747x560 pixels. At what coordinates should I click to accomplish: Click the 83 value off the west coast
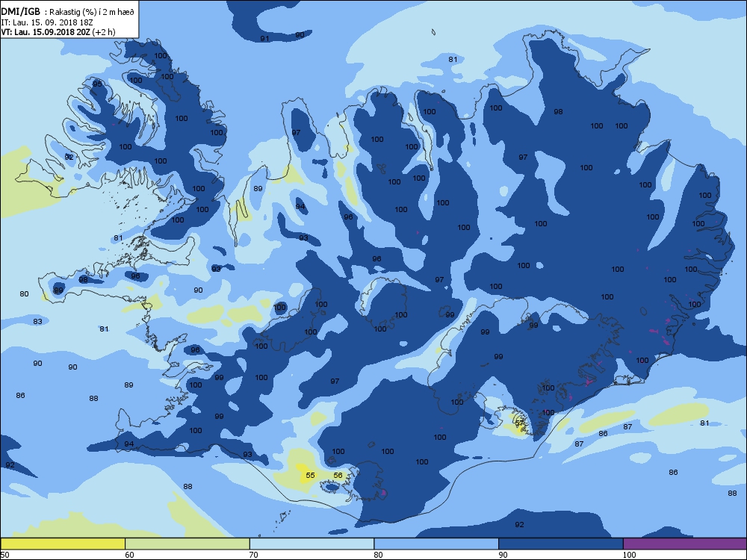point(37,321)
